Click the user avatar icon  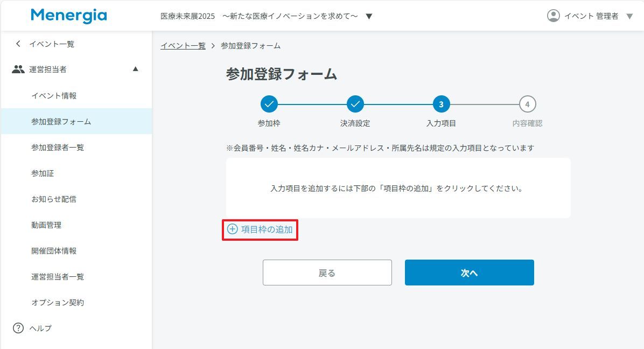[x=553, y=16]
